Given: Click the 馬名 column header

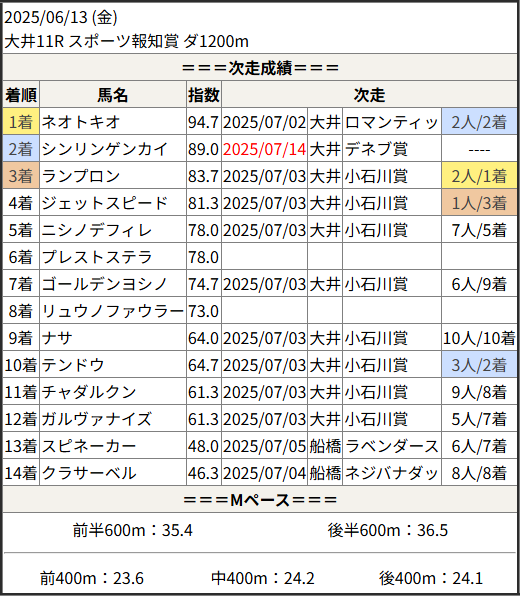Looking at the screenshot, I should 113,95.
